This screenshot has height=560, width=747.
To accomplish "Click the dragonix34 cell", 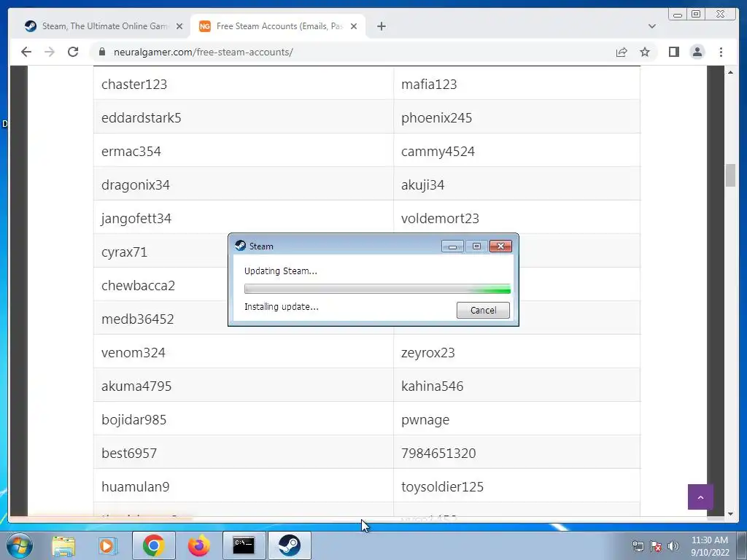I will point(244,184).
